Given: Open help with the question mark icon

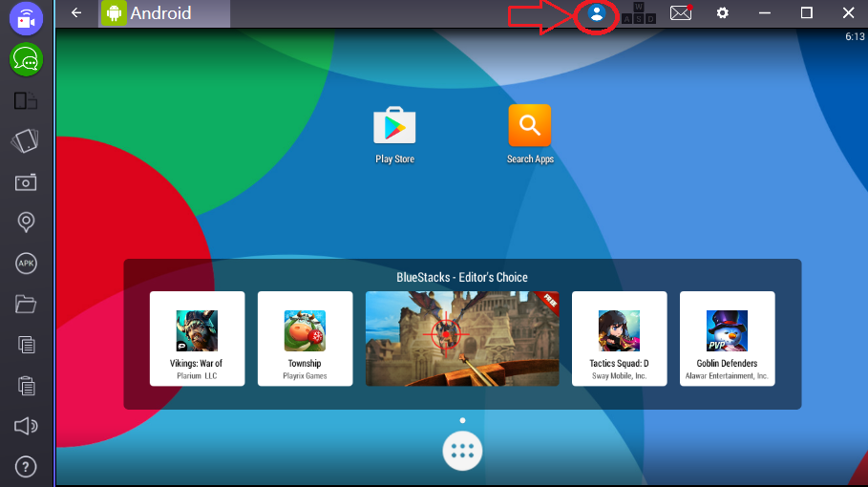Looking at the screenshot, I should point(26,467).
